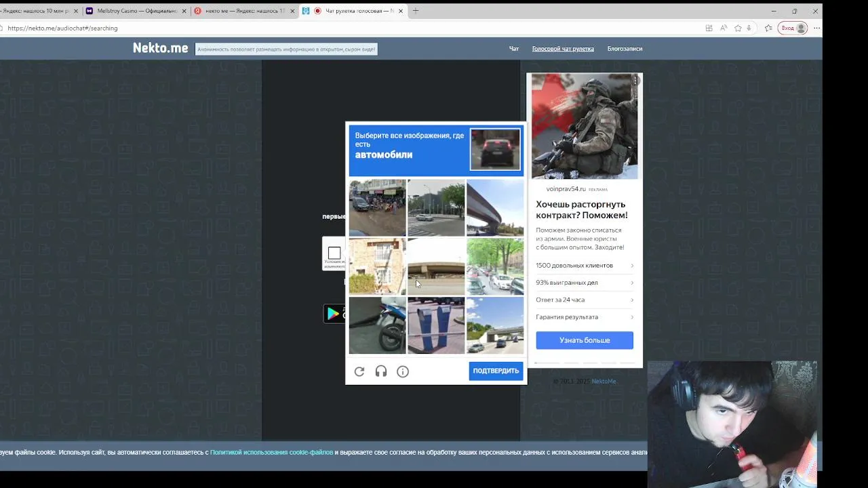
Task: Click the Анонимность позволяет размещать slogan box
Action: tap(286, 49)
